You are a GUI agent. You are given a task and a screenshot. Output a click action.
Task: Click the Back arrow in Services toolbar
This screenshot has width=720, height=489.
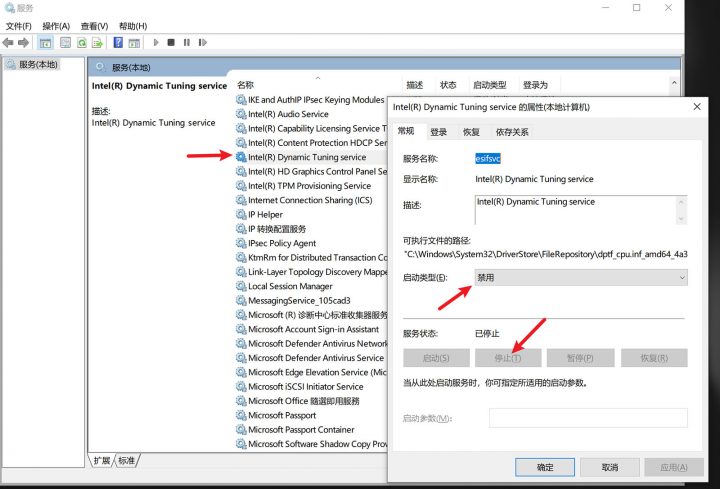click(x=8, y=43)
